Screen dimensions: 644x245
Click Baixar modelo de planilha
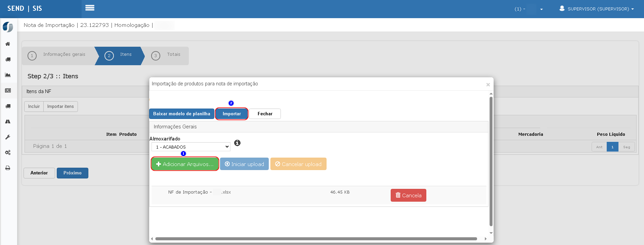tap(181, 114)
